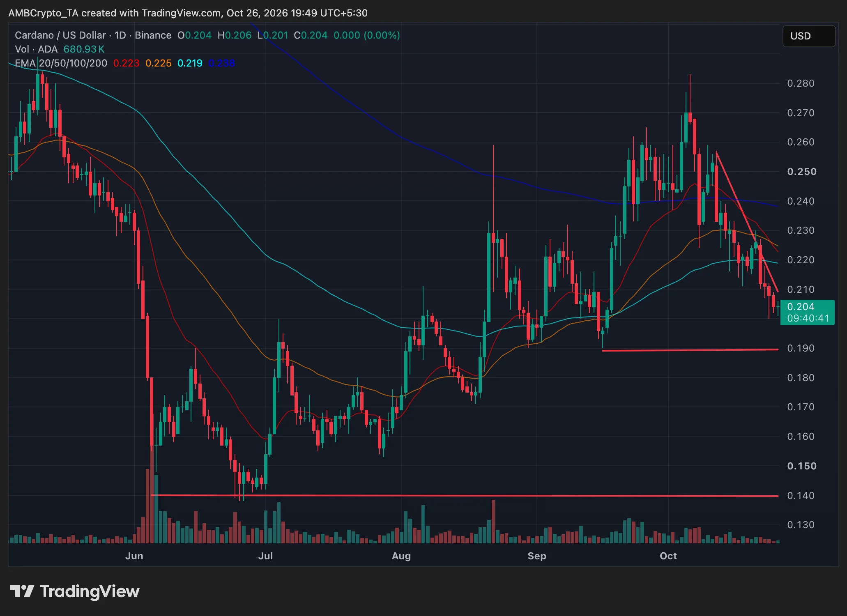Click the Vol · ADA indicator label
This screenshot has width=847, height=616.
point(36,49)
